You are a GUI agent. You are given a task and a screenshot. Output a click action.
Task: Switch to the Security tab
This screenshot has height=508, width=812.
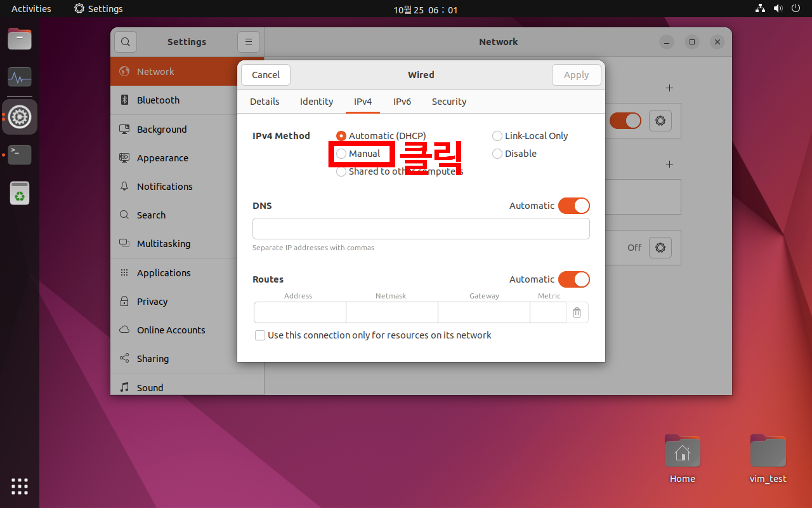449,101
